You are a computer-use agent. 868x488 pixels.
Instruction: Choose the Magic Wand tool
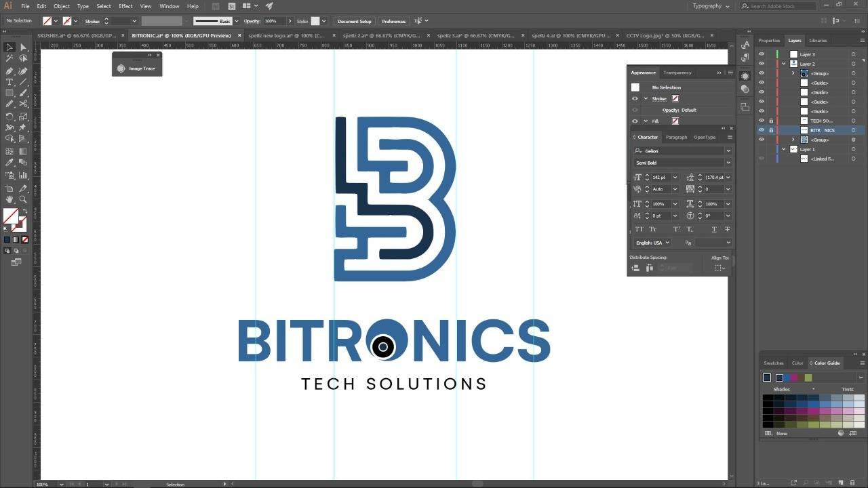point(9,59)
